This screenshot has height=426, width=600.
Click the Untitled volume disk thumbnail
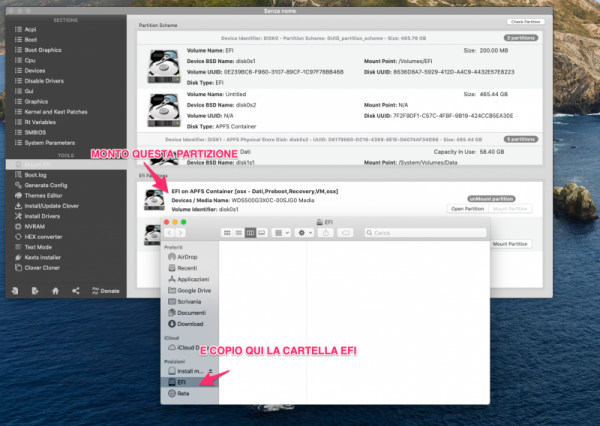(x=164, y=110)
